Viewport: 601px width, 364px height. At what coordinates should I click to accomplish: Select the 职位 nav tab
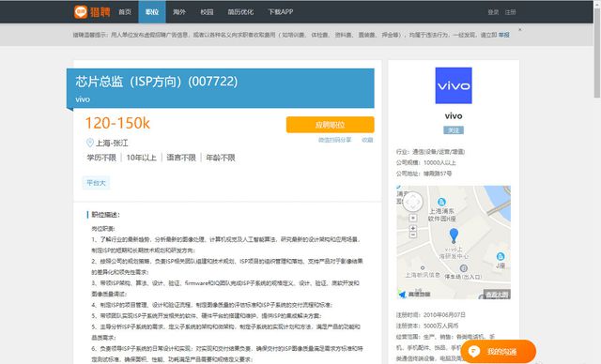pyautogui.click(x=152, y=12)
